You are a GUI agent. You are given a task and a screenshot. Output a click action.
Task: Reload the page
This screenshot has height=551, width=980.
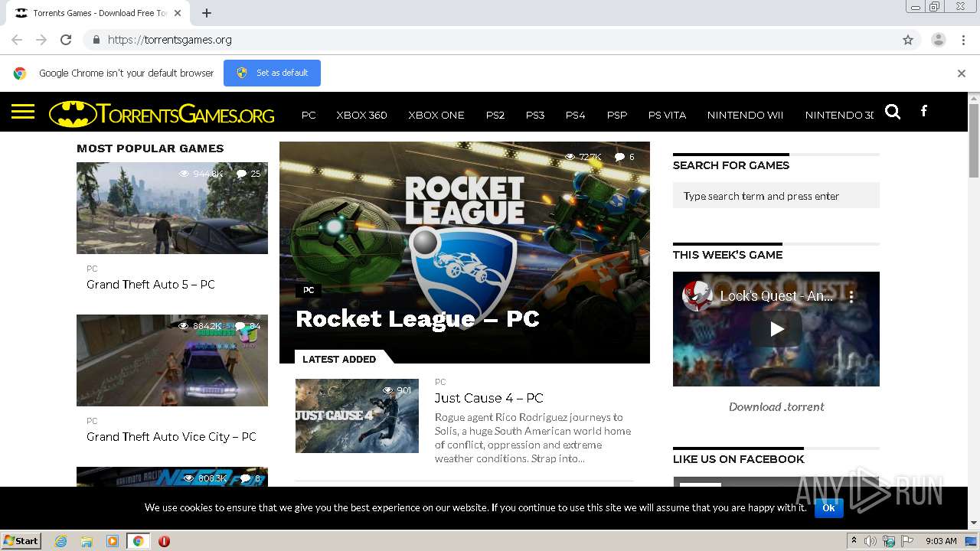66,40
